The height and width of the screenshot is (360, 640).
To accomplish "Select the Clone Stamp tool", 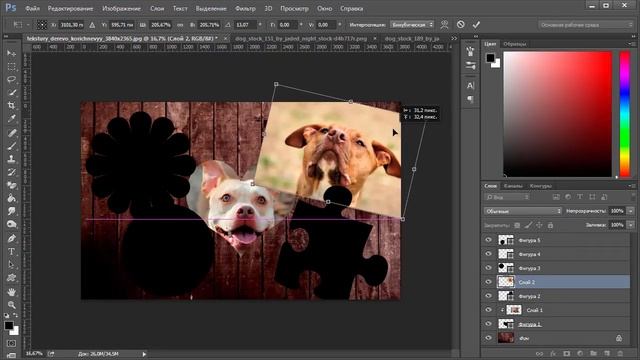I will tap(11, 159).
